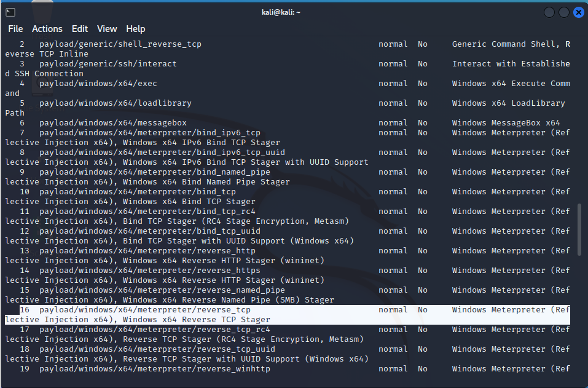This screenshot has height=388, width=588.
Task: Open the Help menu
Action: click(135, 29)
